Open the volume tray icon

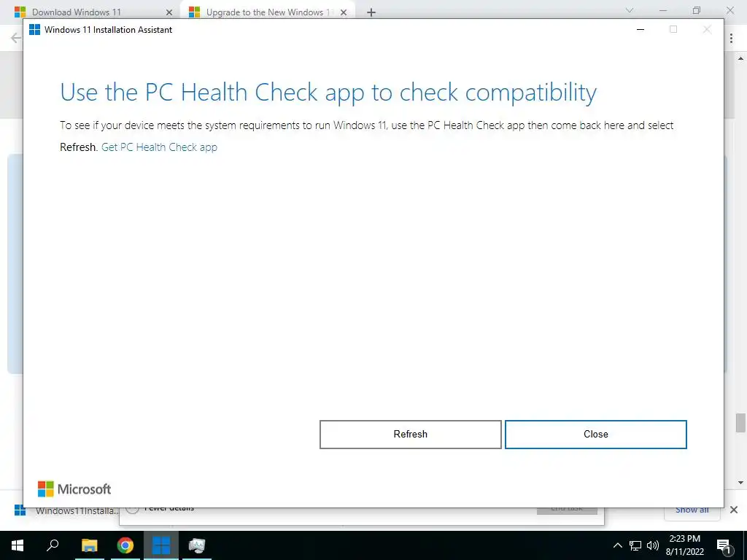[x=653, y=545]
